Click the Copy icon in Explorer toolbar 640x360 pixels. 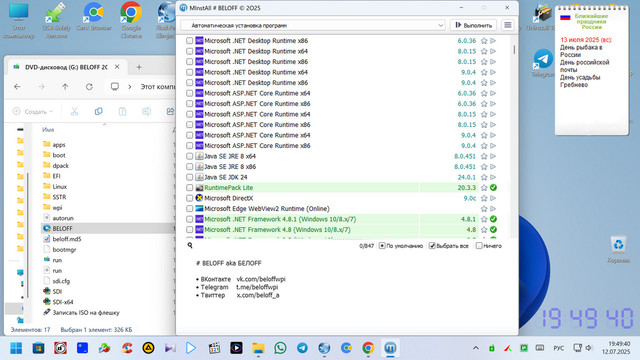point(98,111)
